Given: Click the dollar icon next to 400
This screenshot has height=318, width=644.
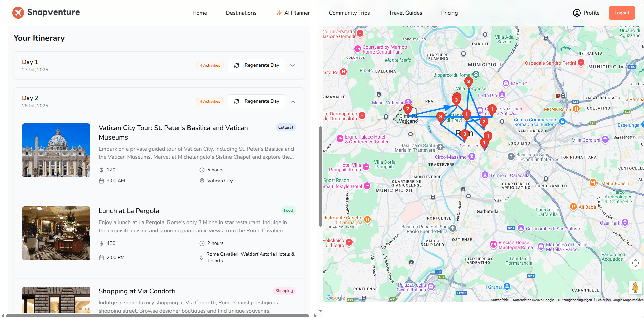Looking at the screenshot, I should [101, 243].
